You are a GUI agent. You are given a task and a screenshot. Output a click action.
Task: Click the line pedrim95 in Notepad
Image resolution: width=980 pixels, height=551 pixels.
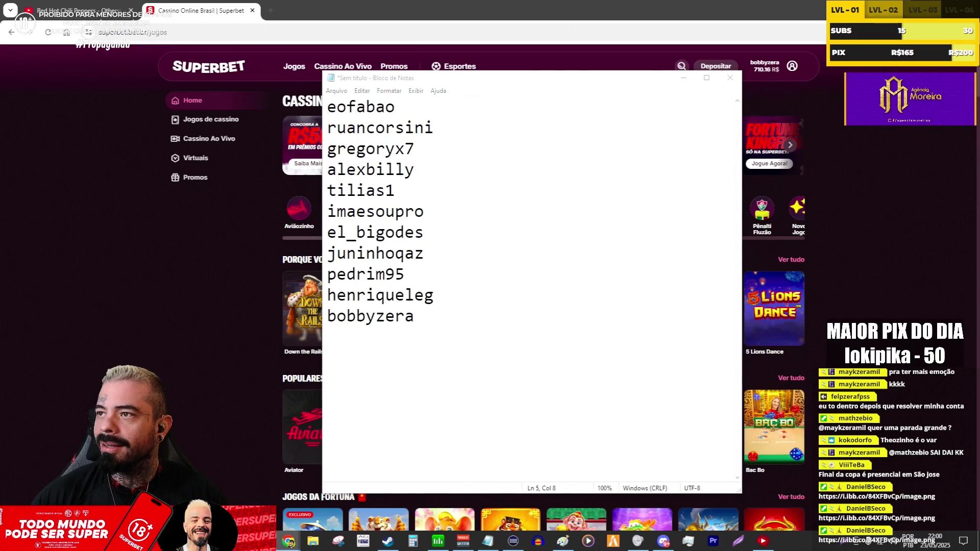365,274
